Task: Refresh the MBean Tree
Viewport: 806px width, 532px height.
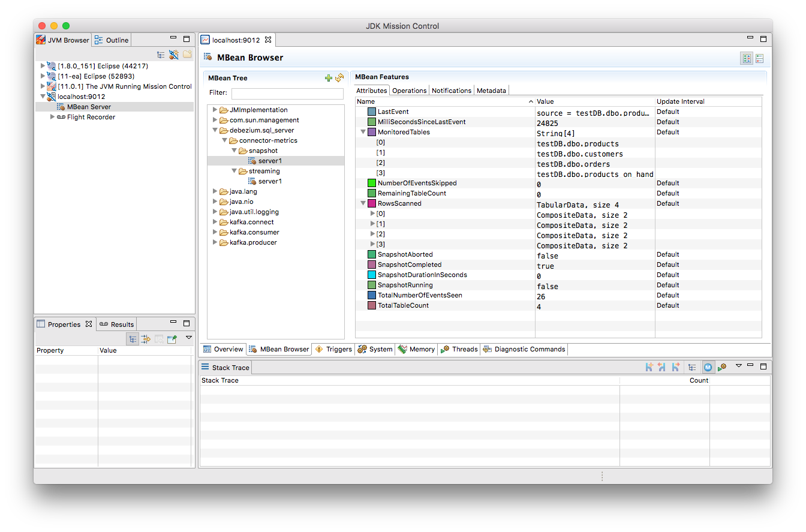Action: pyautogui.click(x=339, y=77)
